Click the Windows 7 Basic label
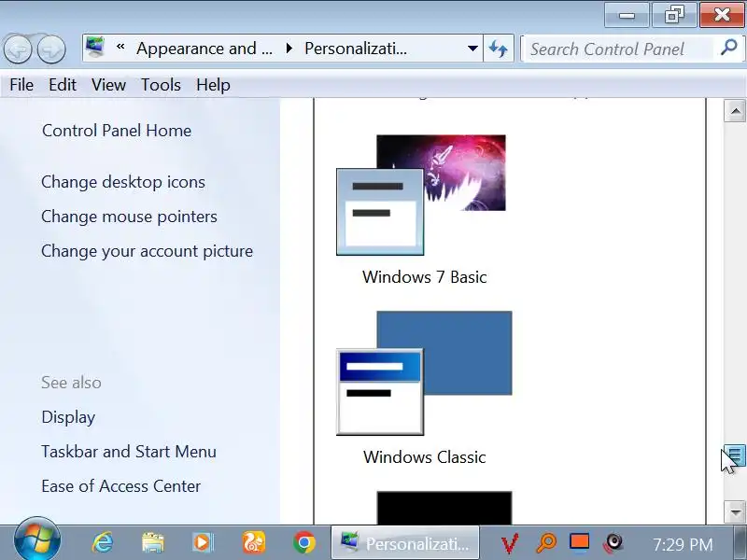The image size is (747, 560). click(x=425, y=276)
